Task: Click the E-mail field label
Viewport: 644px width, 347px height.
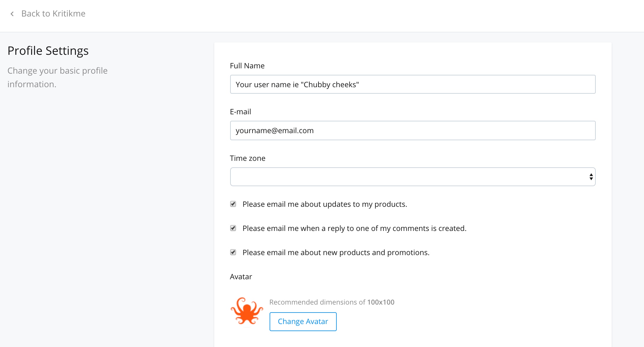Action: [240, 112]
